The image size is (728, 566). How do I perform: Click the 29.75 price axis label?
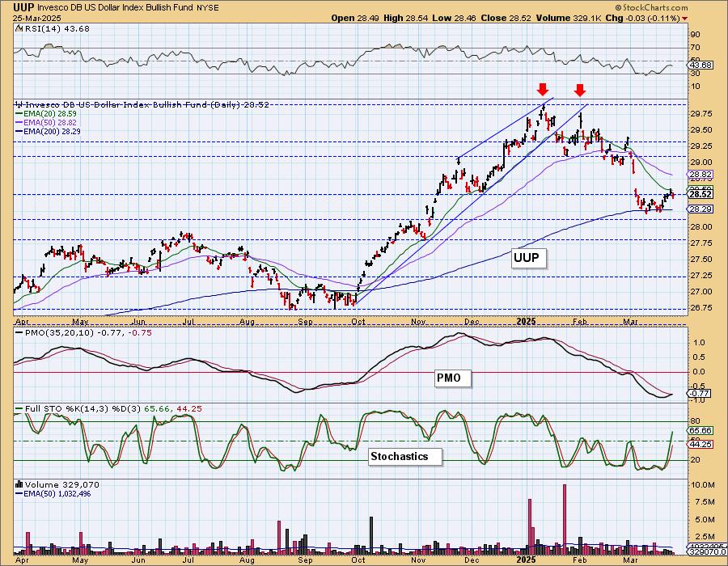coord(701,114)
